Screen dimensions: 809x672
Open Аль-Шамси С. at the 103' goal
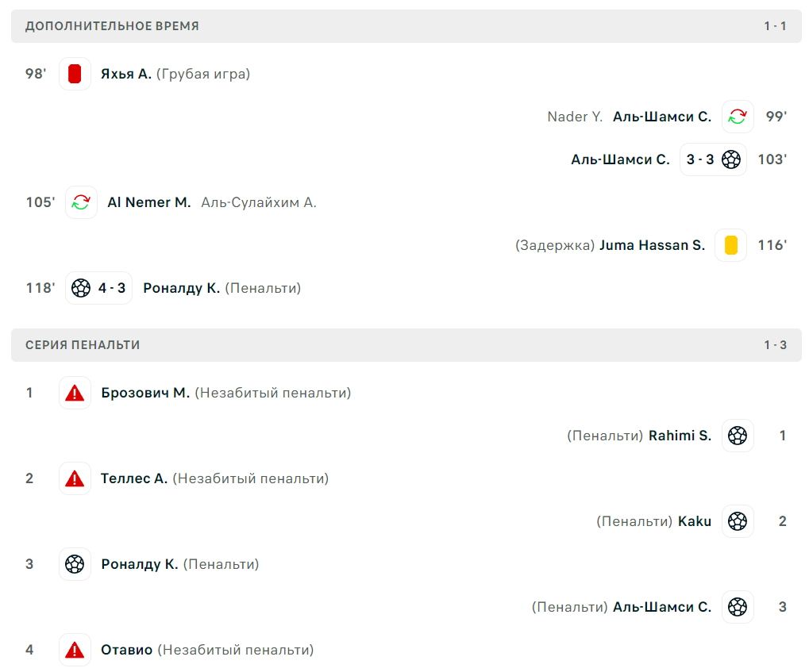point(620,160)
